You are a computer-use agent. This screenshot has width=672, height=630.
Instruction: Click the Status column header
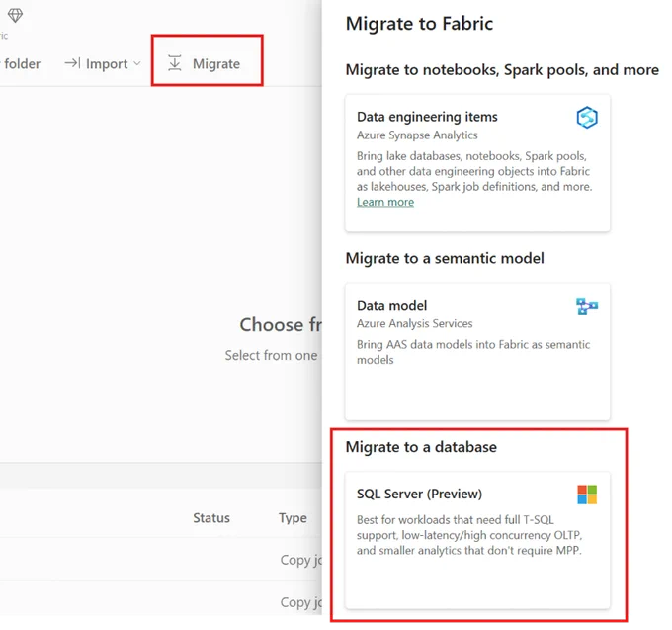tap(211, 518)
